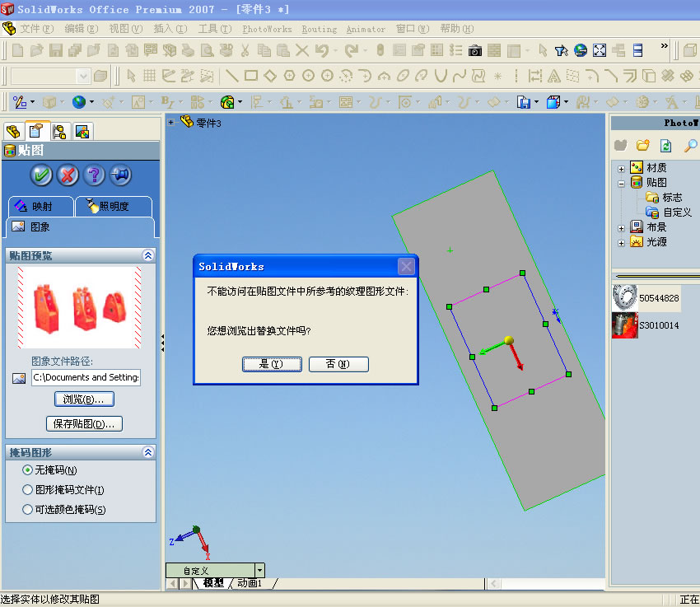Image resolution: width=700 pixels, height=607 pixels.
Task: Select the 标志 decal folder
Action: (x=665, y=198)
